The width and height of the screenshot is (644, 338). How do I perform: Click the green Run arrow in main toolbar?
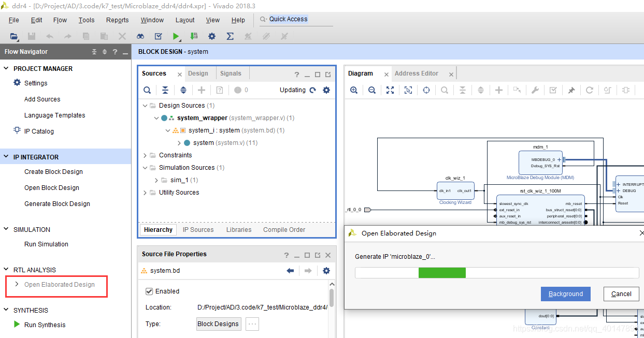tap(176, 36)
